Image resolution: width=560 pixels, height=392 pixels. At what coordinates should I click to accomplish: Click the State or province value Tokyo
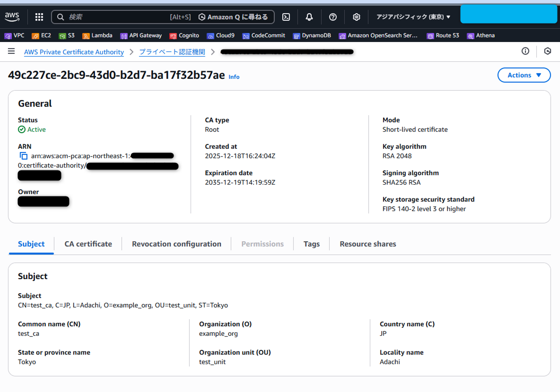pos(27,362)
